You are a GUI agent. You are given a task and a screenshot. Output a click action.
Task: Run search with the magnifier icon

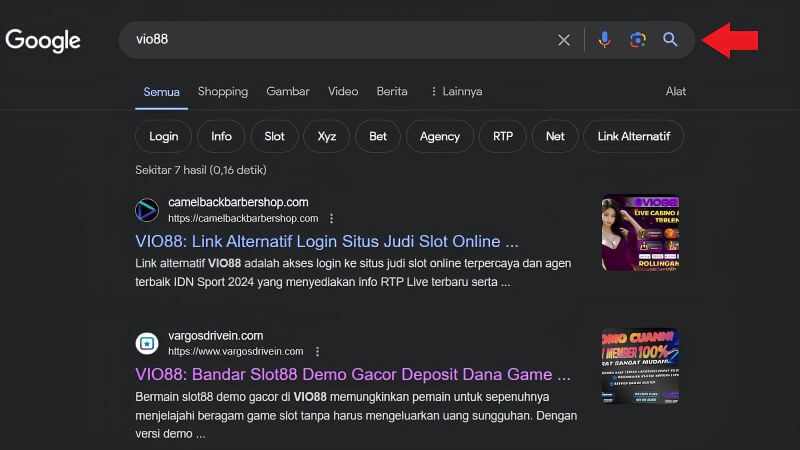(670, 39)
